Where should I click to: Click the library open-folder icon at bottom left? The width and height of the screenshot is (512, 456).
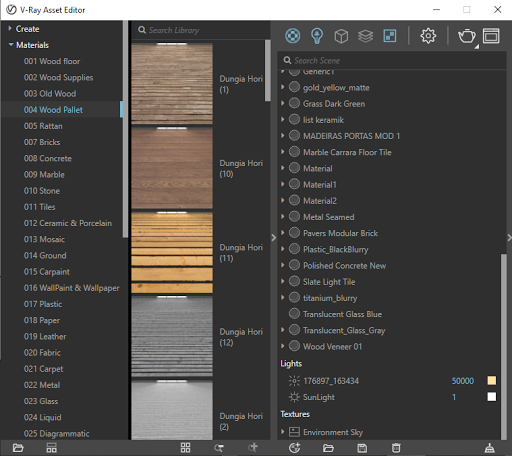tap(18, 448)
